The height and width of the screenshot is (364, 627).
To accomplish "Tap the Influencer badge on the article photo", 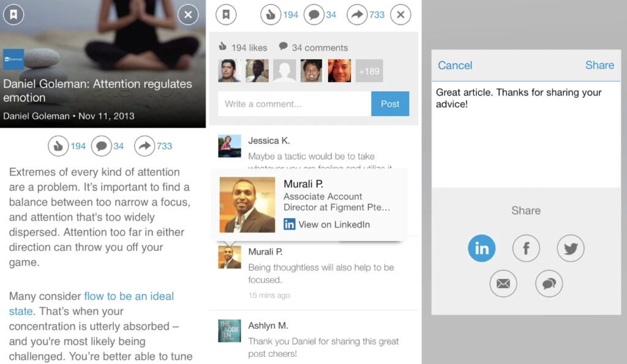I will [13, 59].
